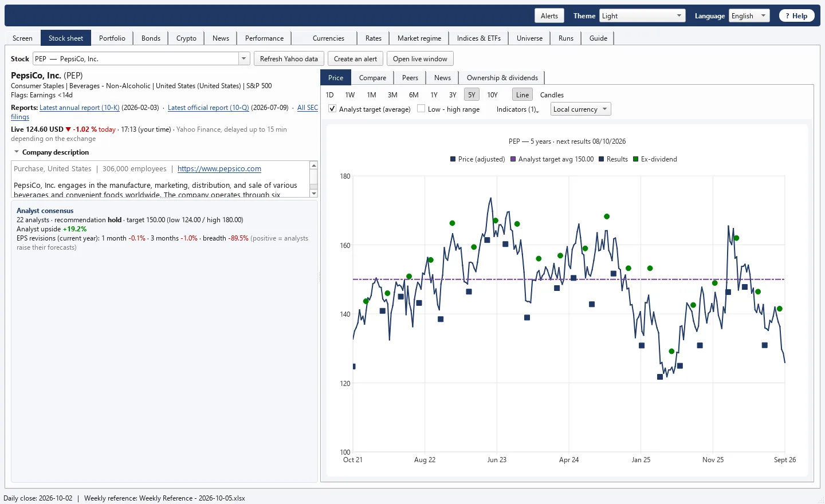Click the Results legend square icon
The image size is (825, 504).
point(602,159)
